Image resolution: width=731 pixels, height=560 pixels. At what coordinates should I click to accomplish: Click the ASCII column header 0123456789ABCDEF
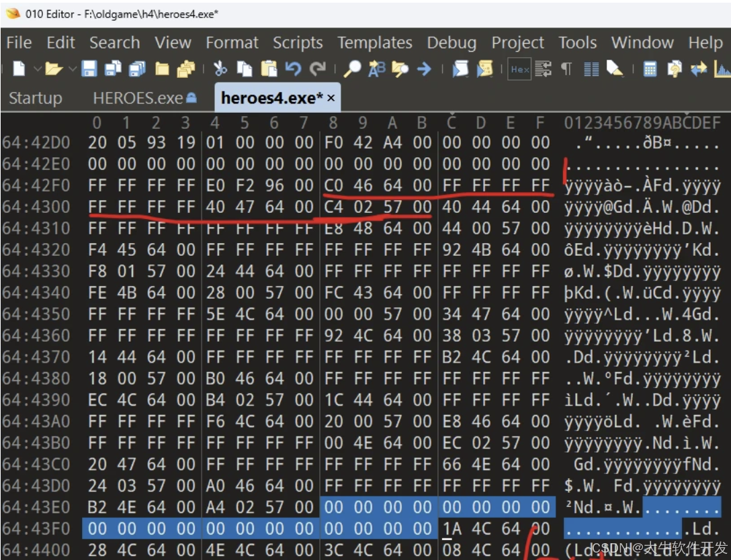point(642,123)
